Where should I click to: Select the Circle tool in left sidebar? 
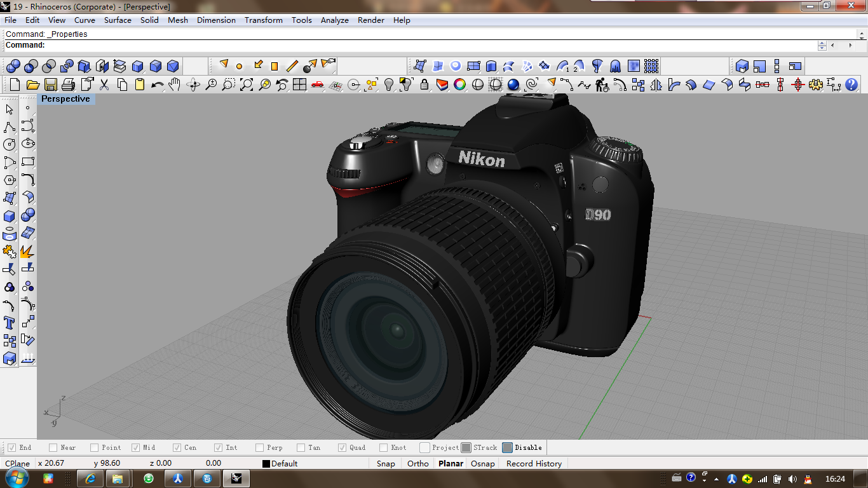click(x=10, y=145)
